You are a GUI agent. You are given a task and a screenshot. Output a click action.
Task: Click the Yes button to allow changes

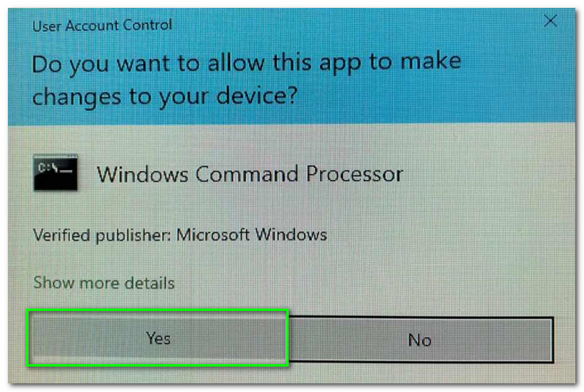pyautogui.click(x=158, y=338)
